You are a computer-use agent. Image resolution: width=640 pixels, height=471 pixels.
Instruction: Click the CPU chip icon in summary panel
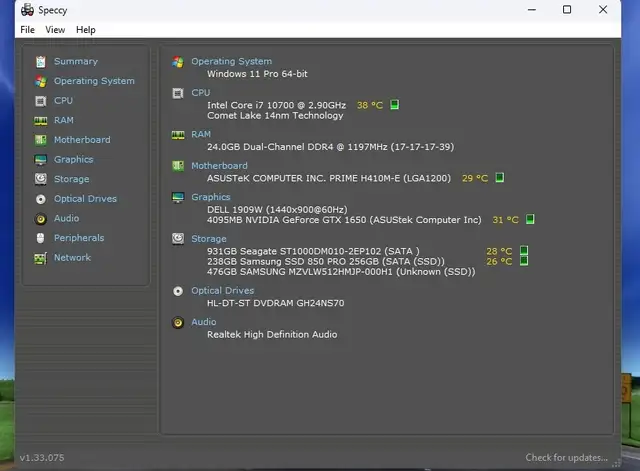(178, 93)
